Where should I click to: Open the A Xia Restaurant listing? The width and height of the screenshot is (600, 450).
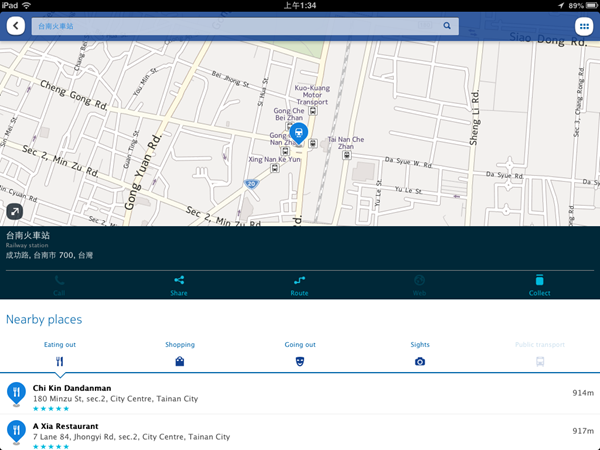coord(300,432)
